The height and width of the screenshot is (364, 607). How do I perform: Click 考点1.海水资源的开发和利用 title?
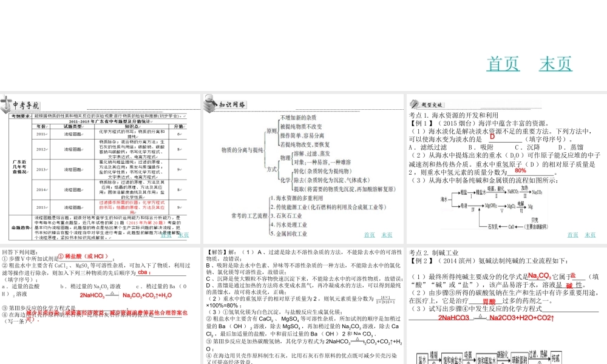point(453,115)
